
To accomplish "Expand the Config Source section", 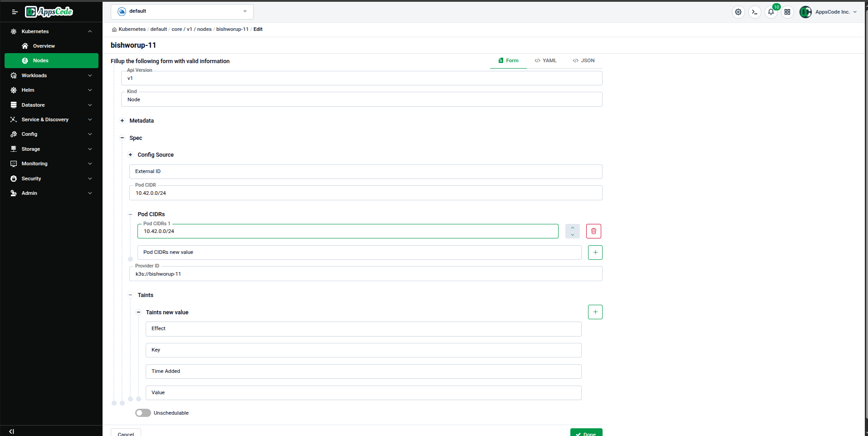I will click(x=130, y=154).
